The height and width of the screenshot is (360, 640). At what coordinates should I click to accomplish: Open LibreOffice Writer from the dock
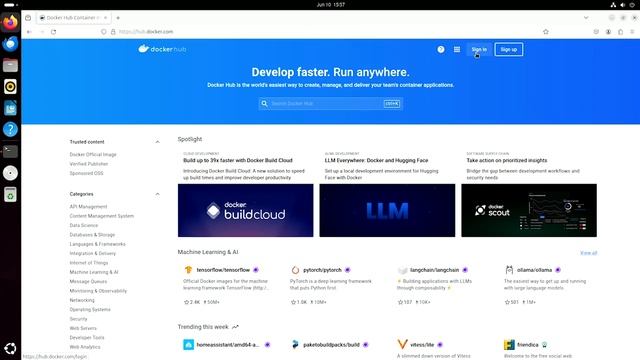[x=10, y=108]
